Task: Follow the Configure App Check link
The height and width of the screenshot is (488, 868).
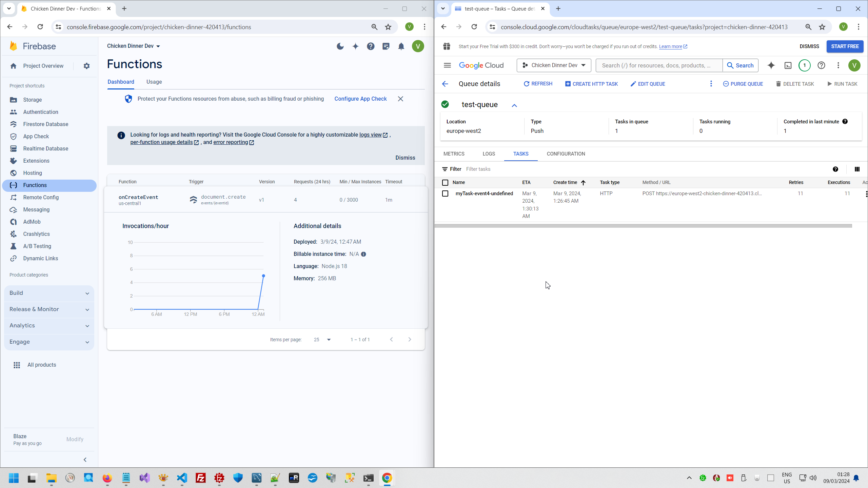Action: pos(360,99)
